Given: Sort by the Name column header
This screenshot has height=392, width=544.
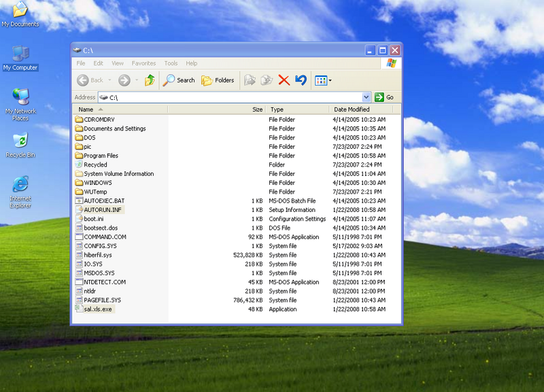Looking at the screenshot, I should click(120, 109).
